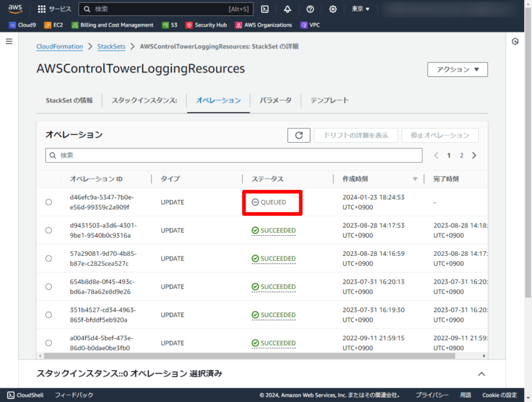532x402 pixels.
Task: Click SUCCEEDED status of operation 57a29081
Action: click(273, 258)
